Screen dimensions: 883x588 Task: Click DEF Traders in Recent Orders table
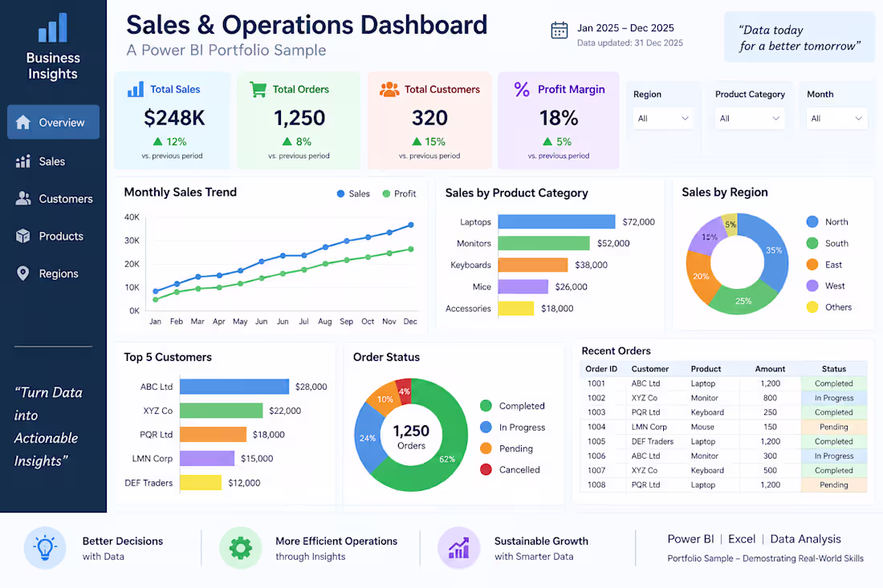(652, 442)
